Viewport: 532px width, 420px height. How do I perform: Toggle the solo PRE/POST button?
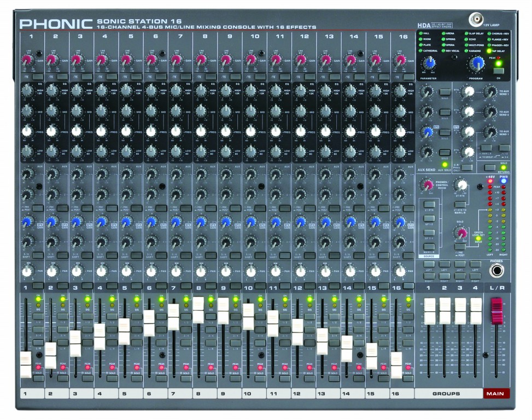coord(460,247)
